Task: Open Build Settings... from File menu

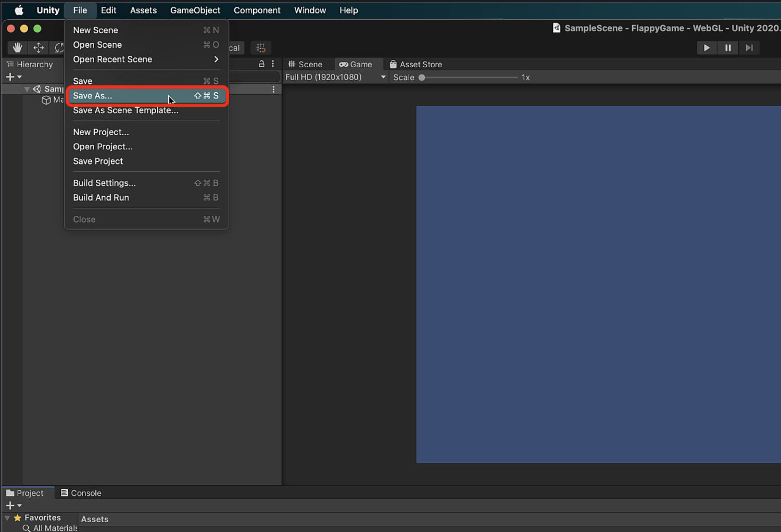Action: click(146, 183)
